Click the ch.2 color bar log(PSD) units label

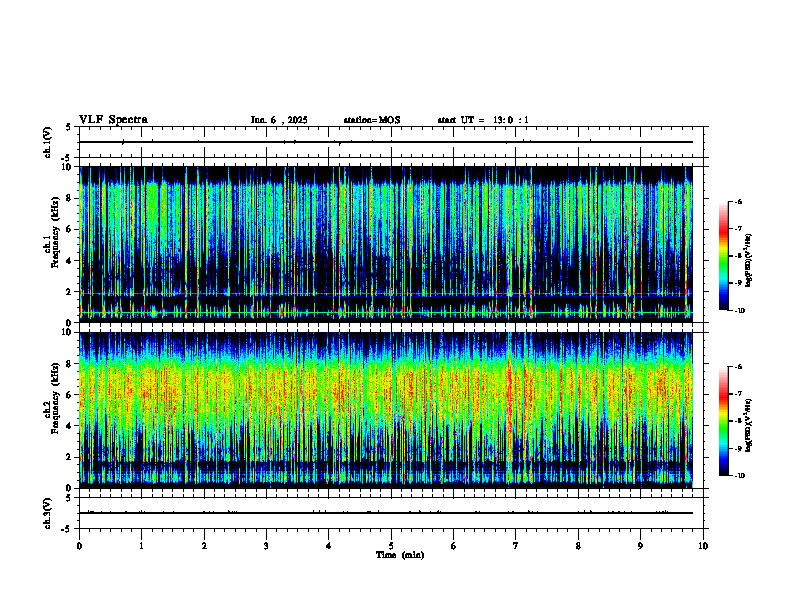(749, 426)
